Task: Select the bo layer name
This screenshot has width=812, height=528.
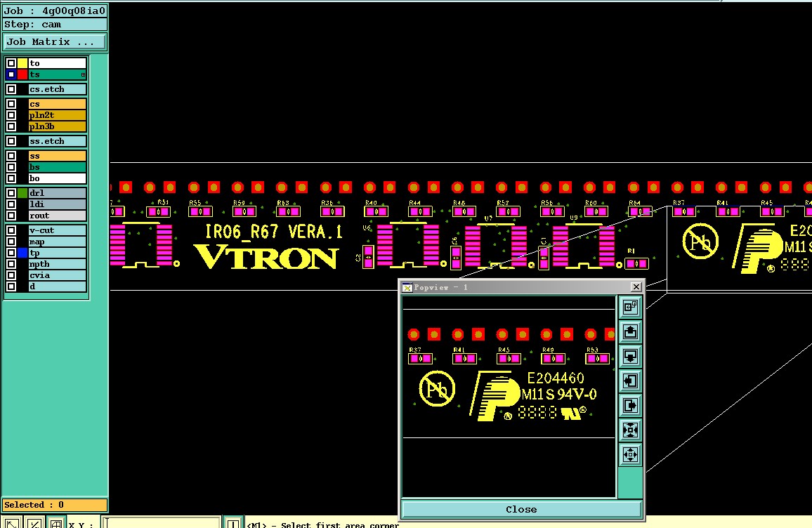Action: coord(57,178)
